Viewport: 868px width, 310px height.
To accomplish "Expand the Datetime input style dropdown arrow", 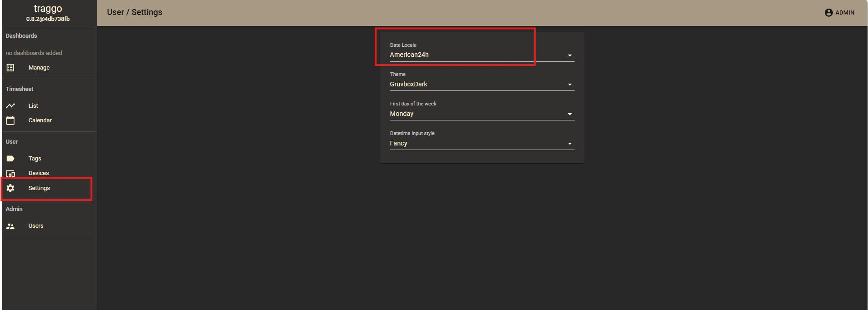I will (570, 144).
